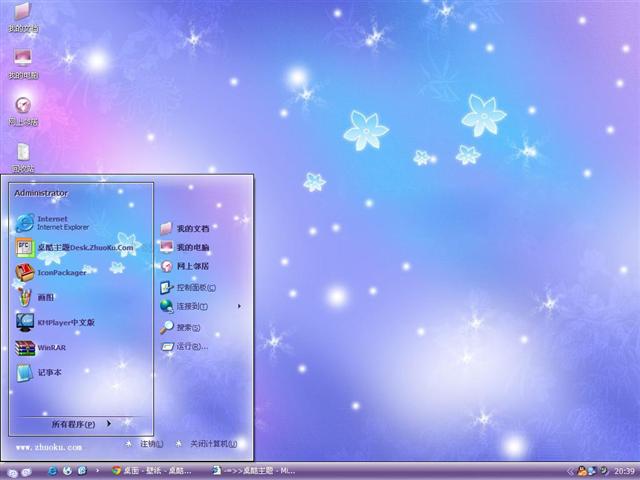Open the 运行(R)... run dialog
This screenshot has width=640, height=480.
click(x=184, y=347)
